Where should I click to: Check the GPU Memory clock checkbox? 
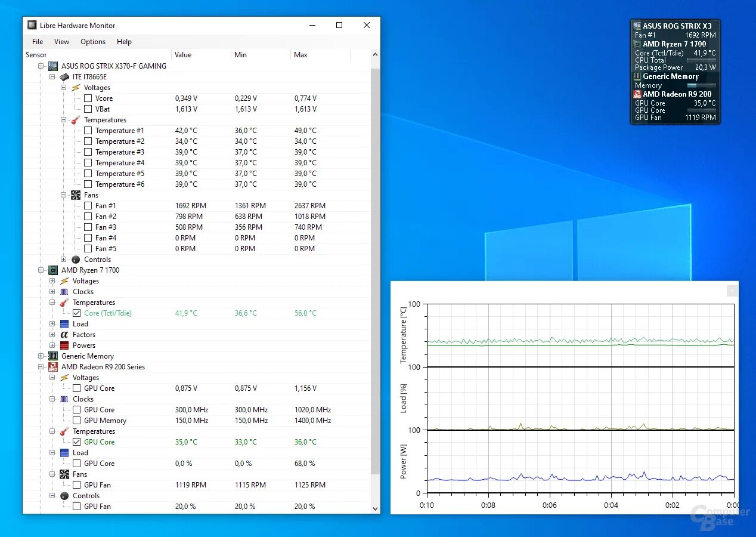pyautogui.click(x=76, y=421)
